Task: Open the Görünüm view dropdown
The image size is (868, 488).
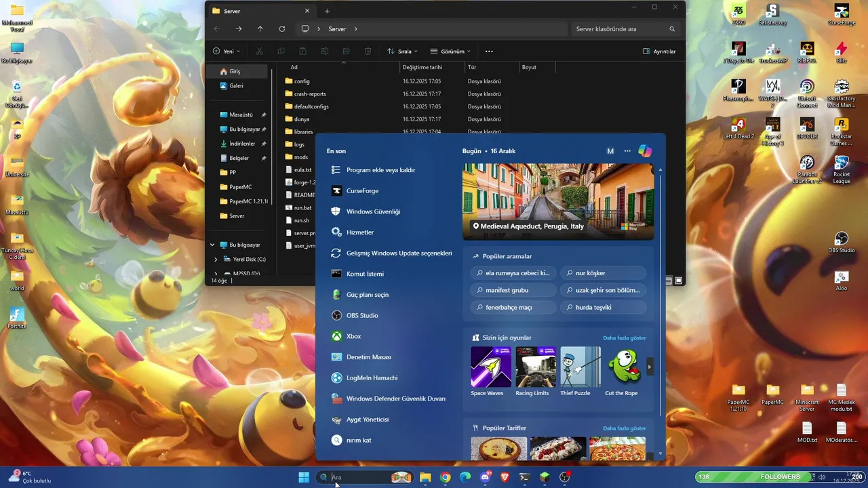Action: [x=450, y=51]
